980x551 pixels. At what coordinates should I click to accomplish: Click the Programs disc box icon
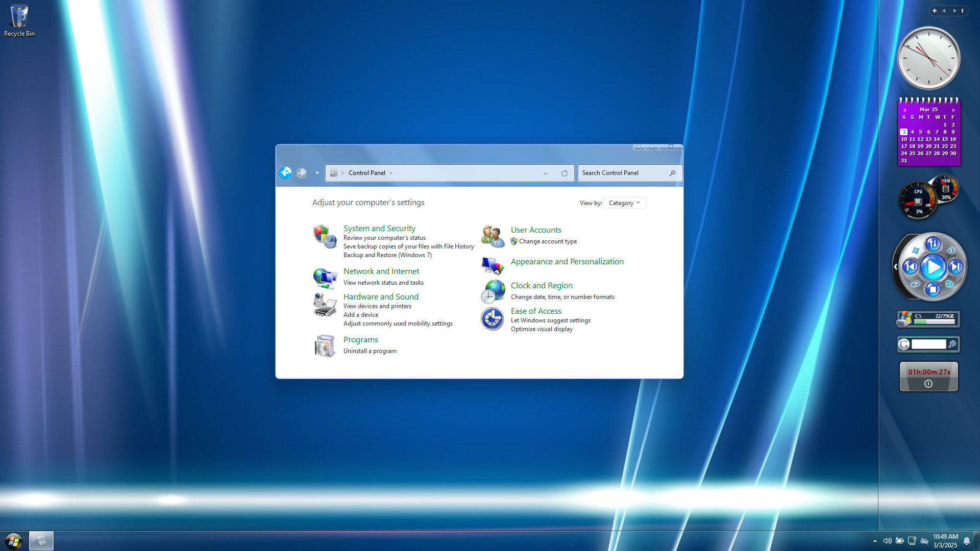tap(325, 346)
